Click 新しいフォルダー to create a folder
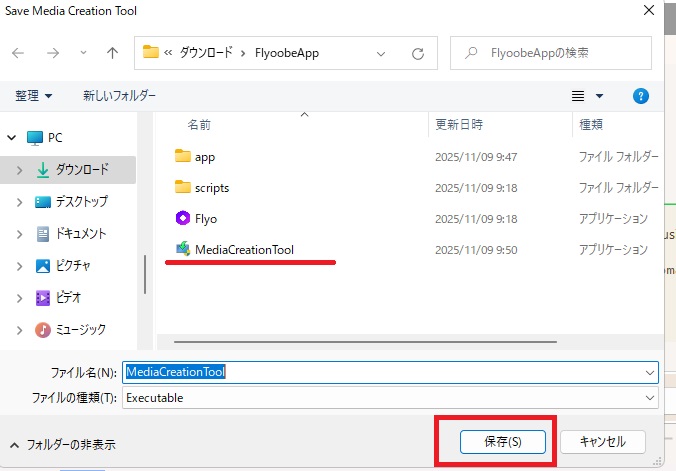This screenshot has height=471, width=676. click(x=119, y=96)
